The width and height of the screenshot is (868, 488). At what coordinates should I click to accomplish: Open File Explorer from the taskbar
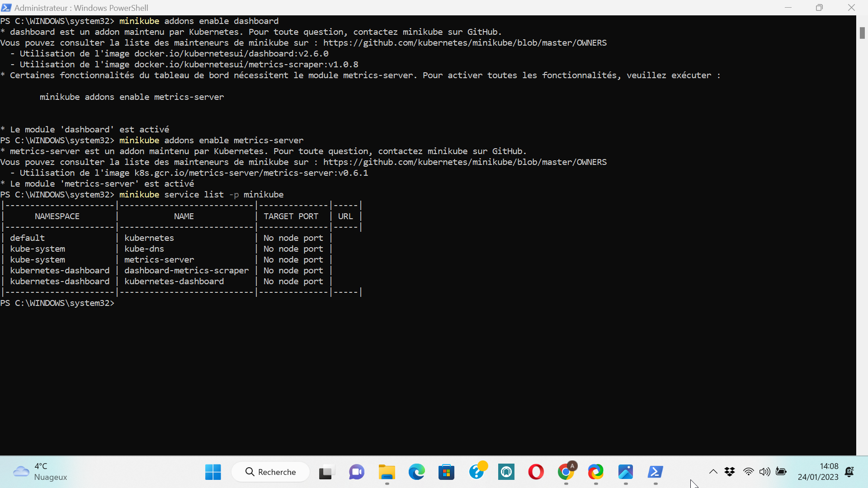[x=387, y=472]
